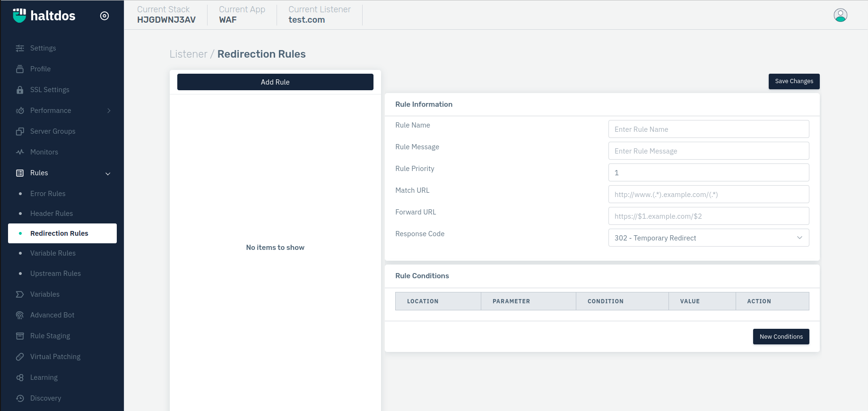
Task: Click the Monitors pulse icon
Action: [20, 152]
